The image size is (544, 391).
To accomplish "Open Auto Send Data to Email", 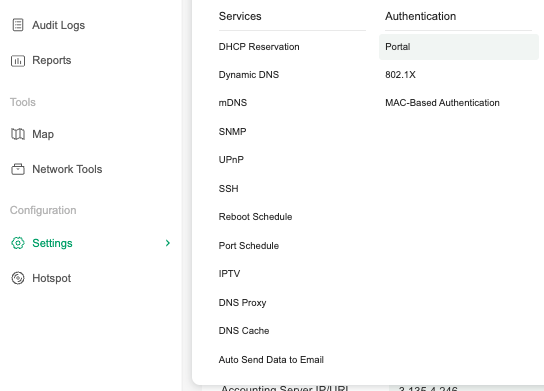I will (271, 359).
